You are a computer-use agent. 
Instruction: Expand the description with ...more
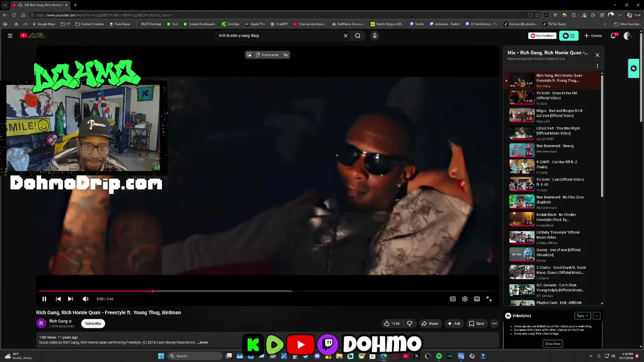point(203,342)
